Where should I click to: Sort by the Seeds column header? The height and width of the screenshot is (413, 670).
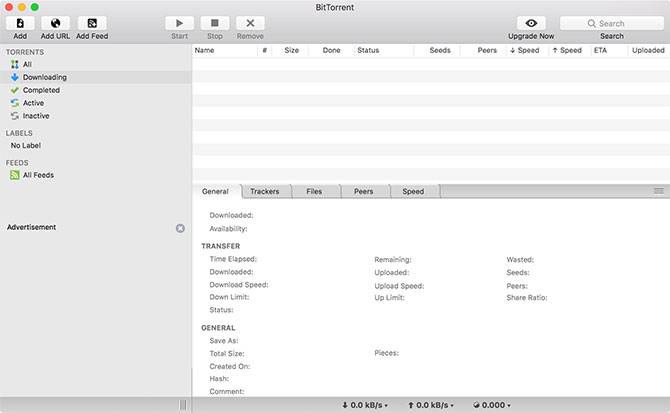click(x=438, y=50)
